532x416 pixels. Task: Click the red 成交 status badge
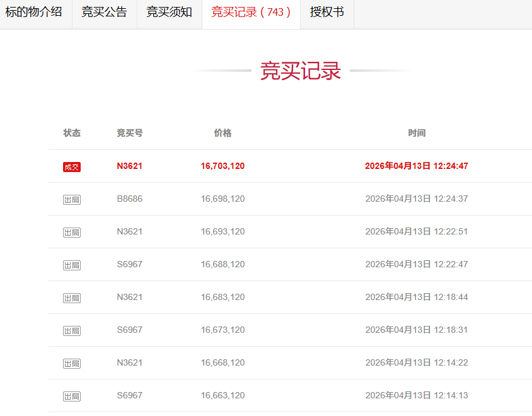71,166
